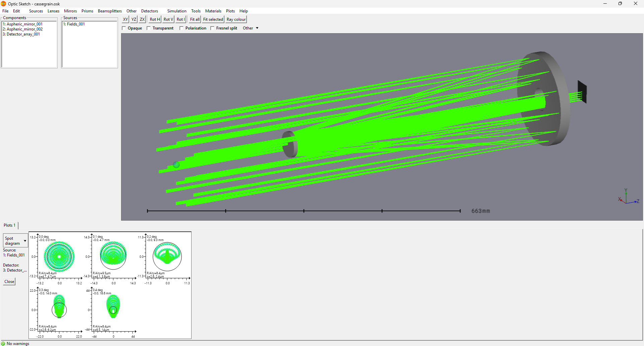Click the Fit all view button
644x346 pixels.
(195, 19)
